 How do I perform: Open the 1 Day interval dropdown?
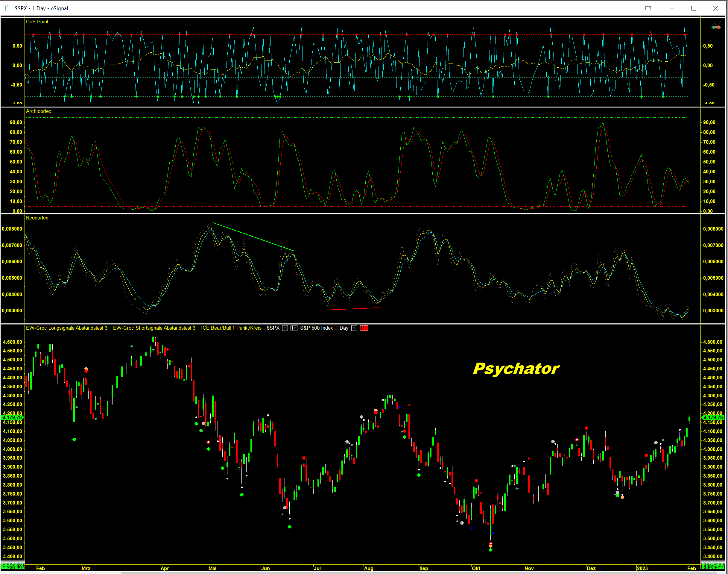click(354, 328)
